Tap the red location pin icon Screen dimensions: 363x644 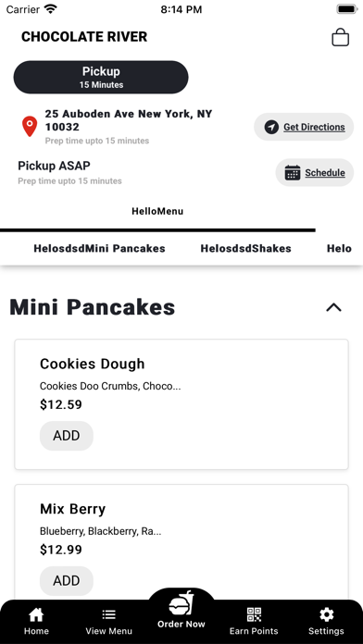[x=30, y=126]
